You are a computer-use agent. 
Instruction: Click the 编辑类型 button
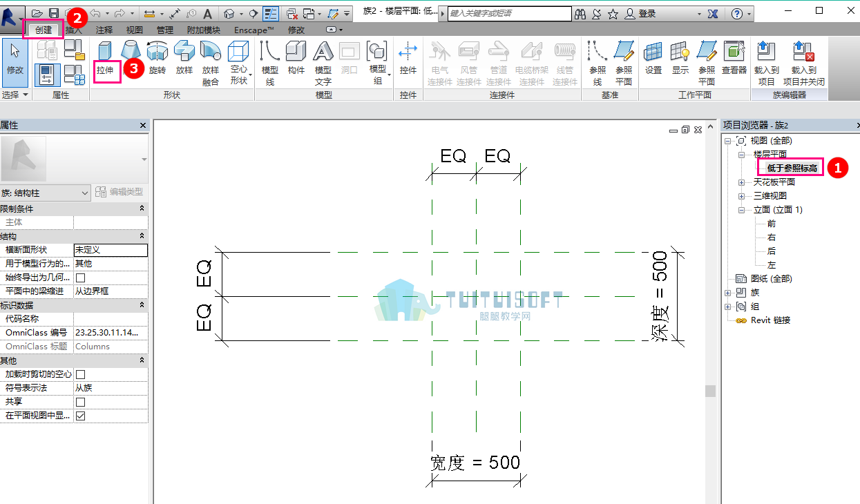120,192
